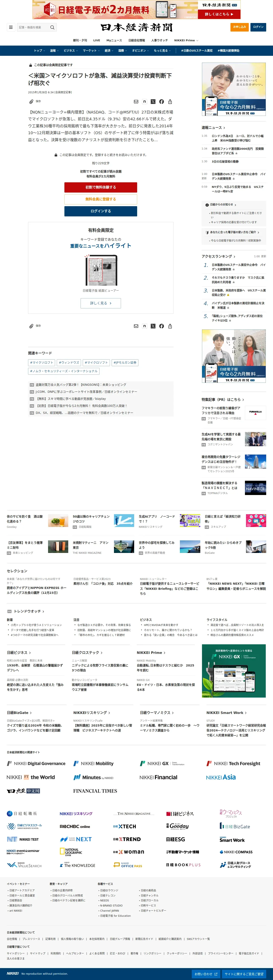Open the FINANCIAL TIMES logo link
This screenshot has width=273, height=980.
pos(95,791)
